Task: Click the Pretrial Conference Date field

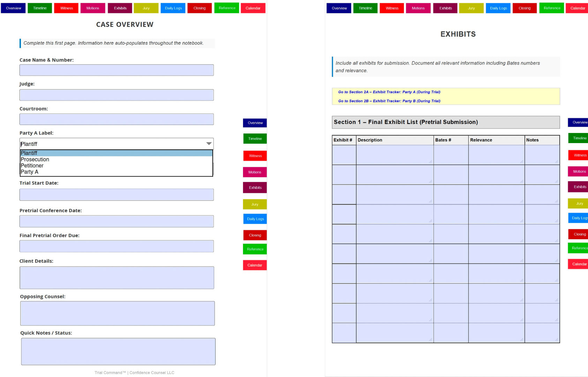Action: [116, 221]
